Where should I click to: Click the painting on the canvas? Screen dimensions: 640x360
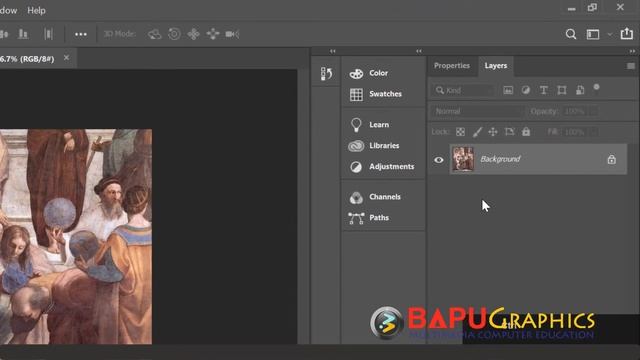(76, 237)
